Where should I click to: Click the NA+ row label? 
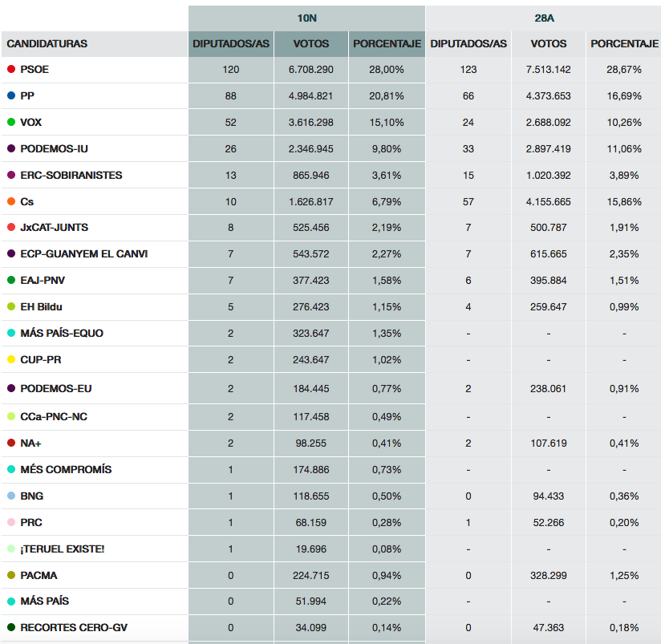point(30,444)
